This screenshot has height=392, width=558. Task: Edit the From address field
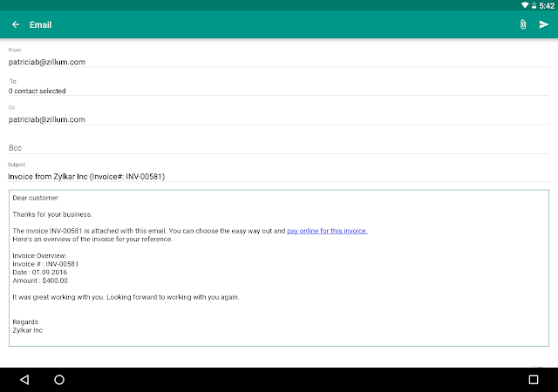[x=279, y=62]
